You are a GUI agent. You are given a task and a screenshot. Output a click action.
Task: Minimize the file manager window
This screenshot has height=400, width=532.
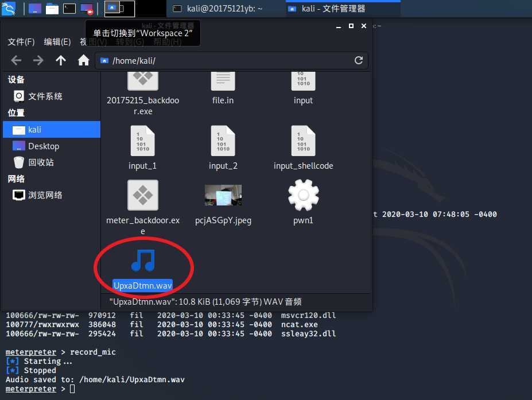[339, 26]
